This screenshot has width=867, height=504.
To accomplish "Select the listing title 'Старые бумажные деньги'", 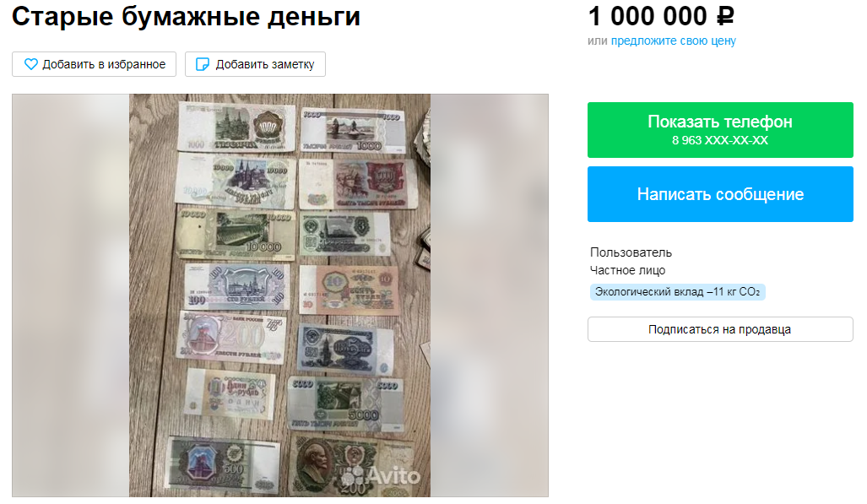I will (x=186, y=17).
